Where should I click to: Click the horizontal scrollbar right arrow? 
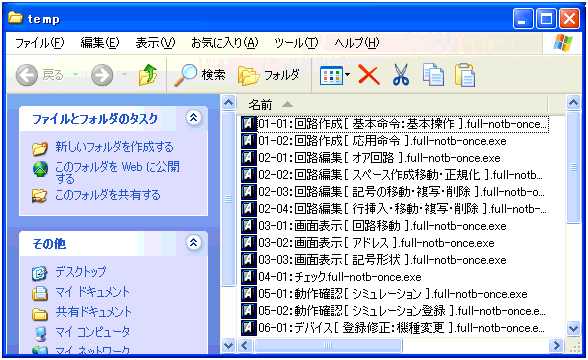click(x=556, y=345)
